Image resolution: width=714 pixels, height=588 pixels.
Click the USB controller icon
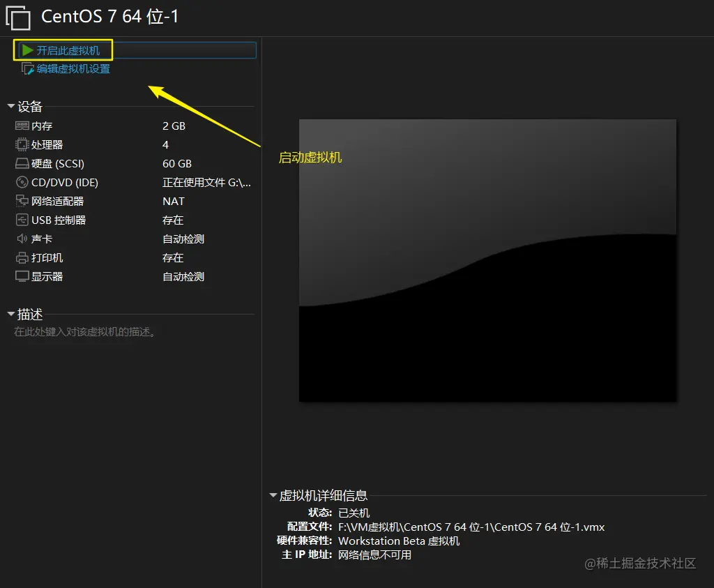pyautogui.click(x=22, y=220)
